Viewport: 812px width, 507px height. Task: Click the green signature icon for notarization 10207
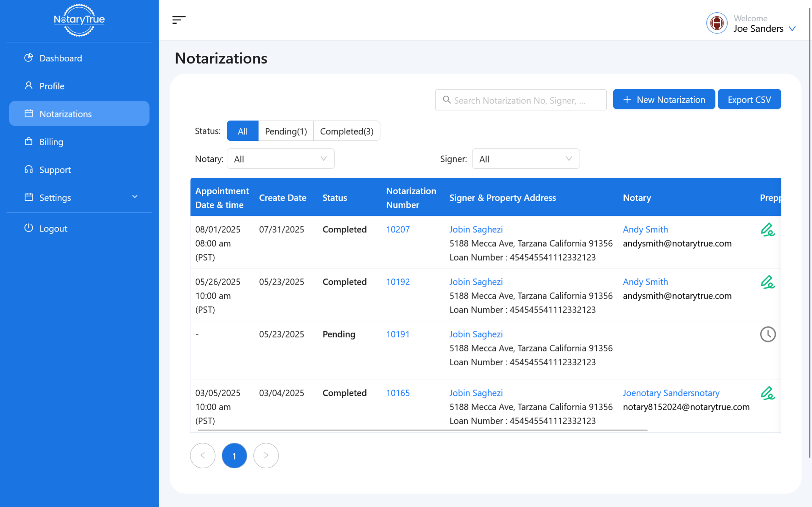pyautogui.click(x=767, y=230)
